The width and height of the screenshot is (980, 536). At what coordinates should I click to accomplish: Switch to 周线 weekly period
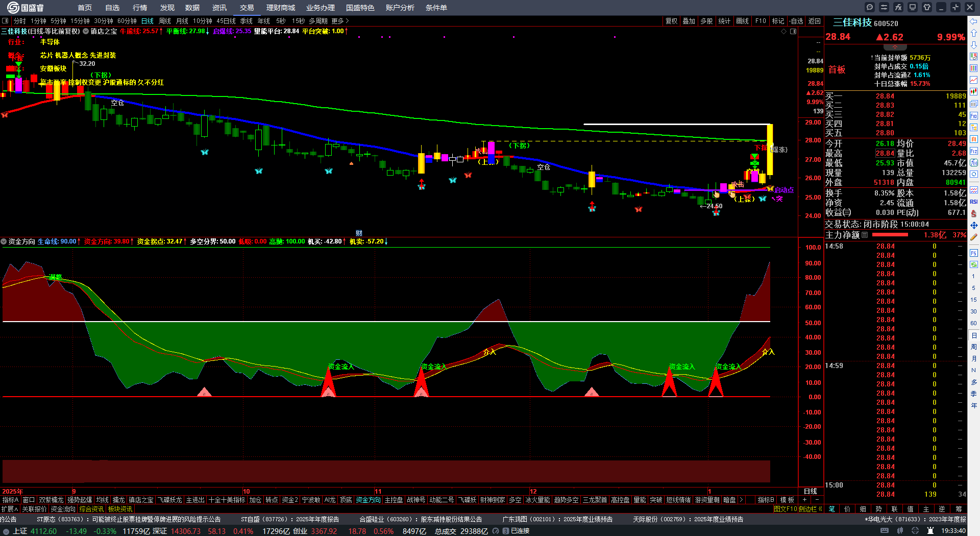[x=165, y=21]
